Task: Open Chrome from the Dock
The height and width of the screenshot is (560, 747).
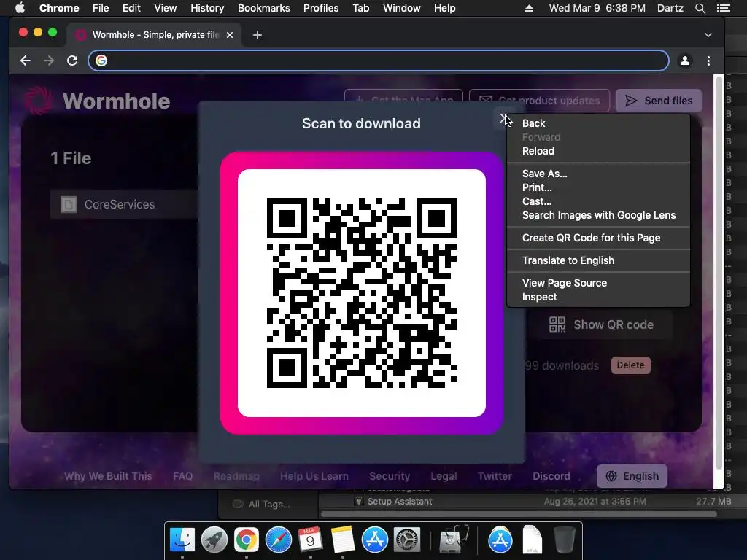Action: [x=247, y=540]
